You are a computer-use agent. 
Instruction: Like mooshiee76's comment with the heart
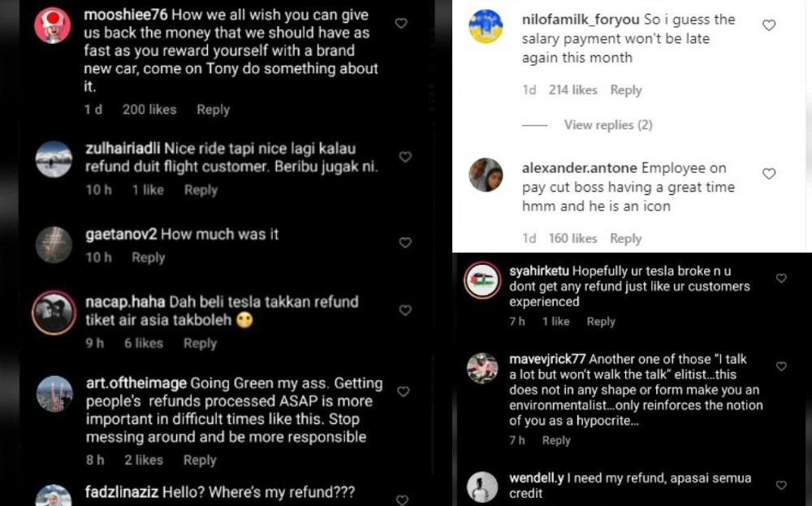point(400,24)
